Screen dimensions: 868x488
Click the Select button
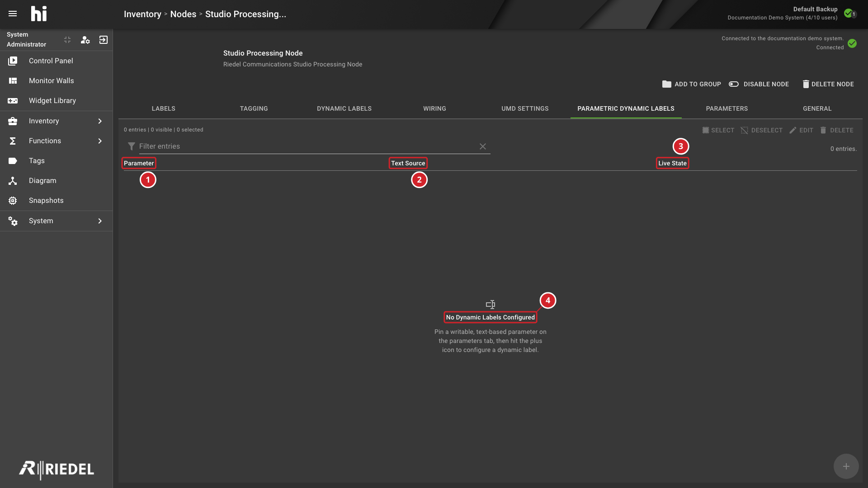(718, 130)
